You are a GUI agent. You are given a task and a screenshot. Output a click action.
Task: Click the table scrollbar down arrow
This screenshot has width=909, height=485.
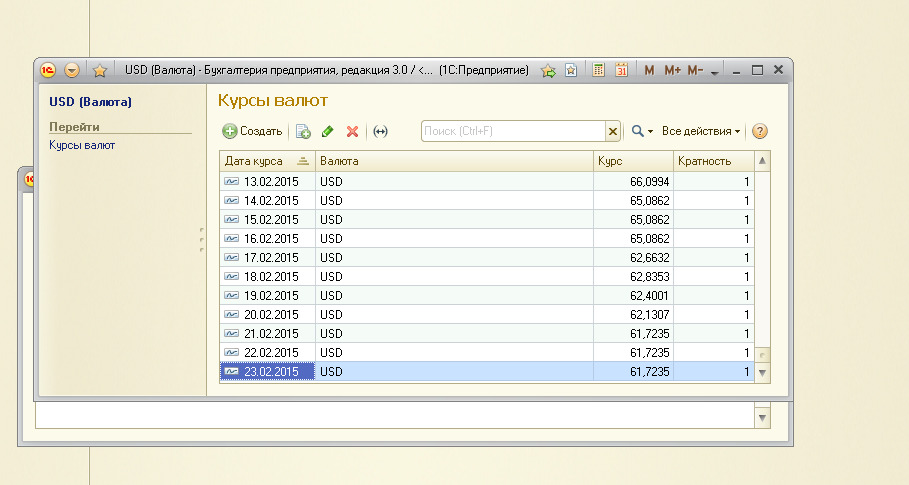coord(762,373)
